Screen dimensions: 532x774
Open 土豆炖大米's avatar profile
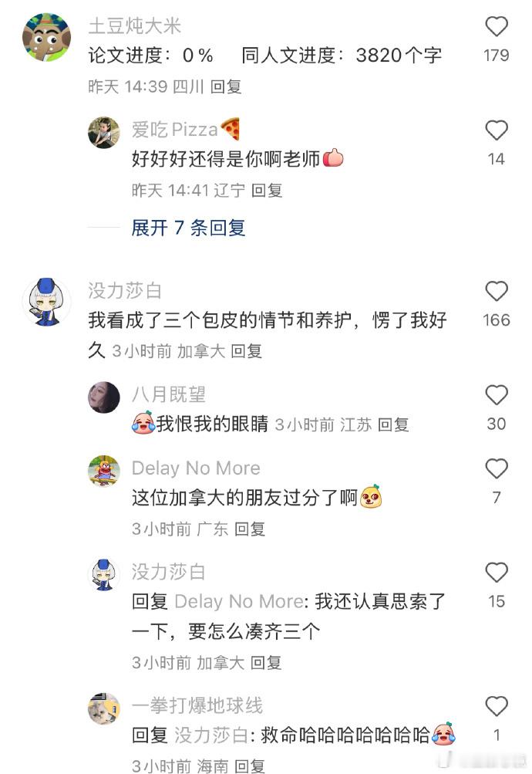pyautogui.click(x=47, y=38)
